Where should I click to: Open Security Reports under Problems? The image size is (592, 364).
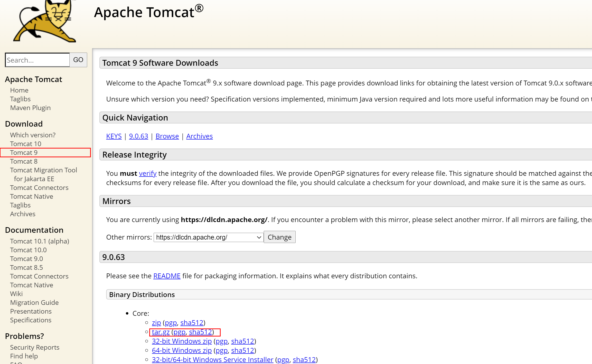click(35, 347)
